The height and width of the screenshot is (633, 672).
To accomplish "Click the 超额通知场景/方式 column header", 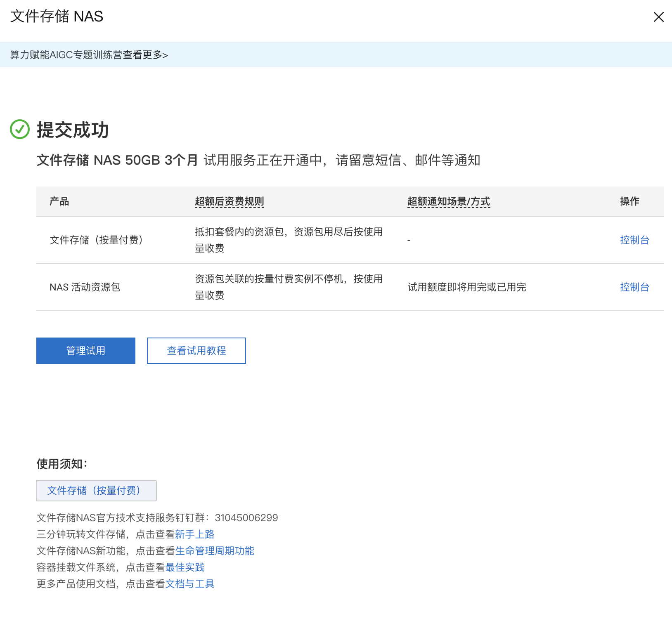I will click(449, 201).
